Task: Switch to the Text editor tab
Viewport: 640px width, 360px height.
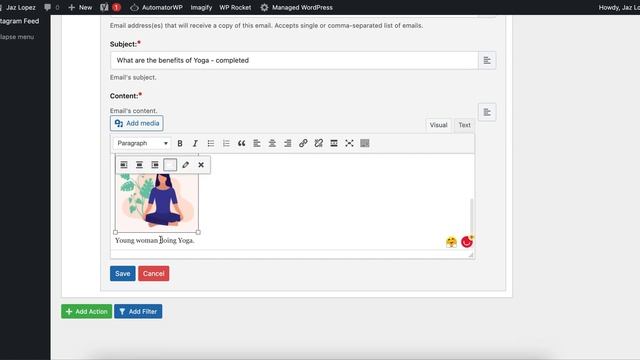Action: click(464, 125)
